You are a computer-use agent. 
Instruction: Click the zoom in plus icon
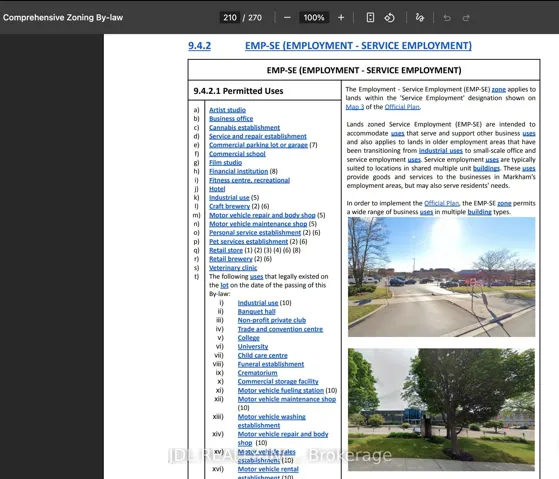click(341, 17)
